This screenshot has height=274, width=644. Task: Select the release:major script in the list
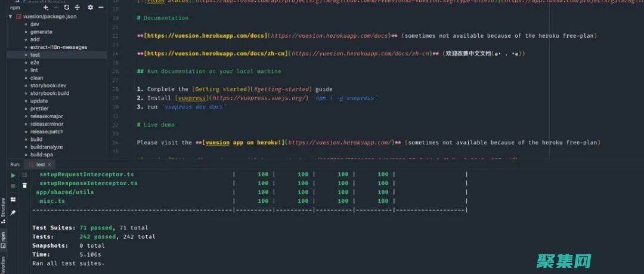click(x=47, y=116)
